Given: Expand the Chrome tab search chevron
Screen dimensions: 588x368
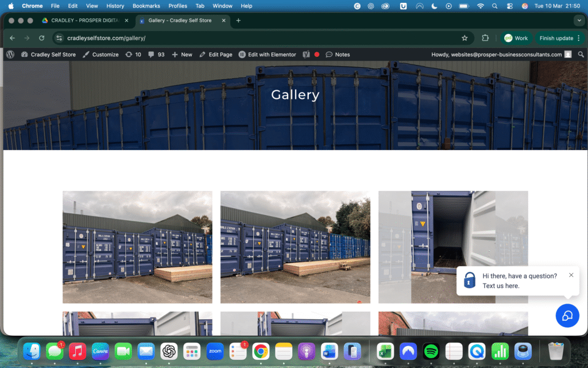Looking at the screenshot, I should tap(578, 20).
